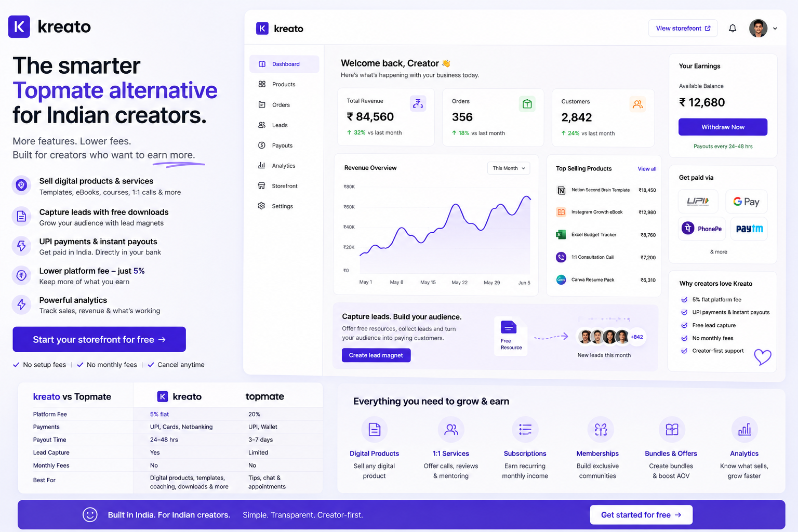Expand the profile menu chevron
This screenshot has width=798, height=532.
coord(775,29)
